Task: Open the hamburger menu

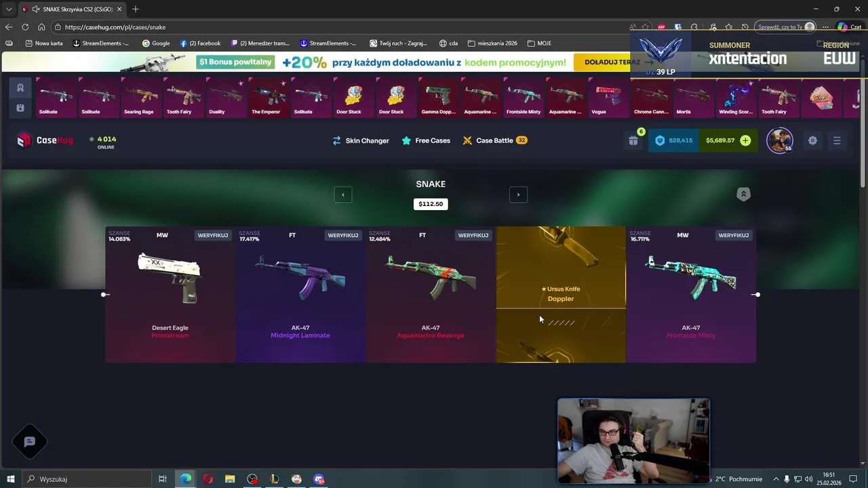Action: (x=837, y=140)
